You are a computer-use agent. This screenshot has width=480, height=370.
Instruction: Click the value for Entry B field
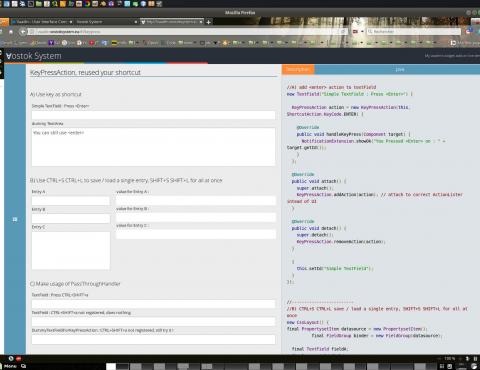click(x=196, y=217)
